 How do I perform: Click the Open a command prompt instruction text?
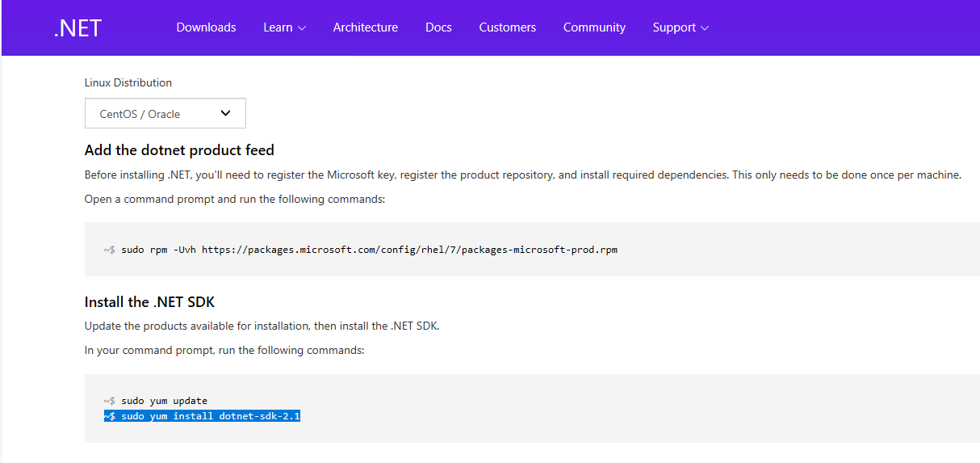(235, 199)
